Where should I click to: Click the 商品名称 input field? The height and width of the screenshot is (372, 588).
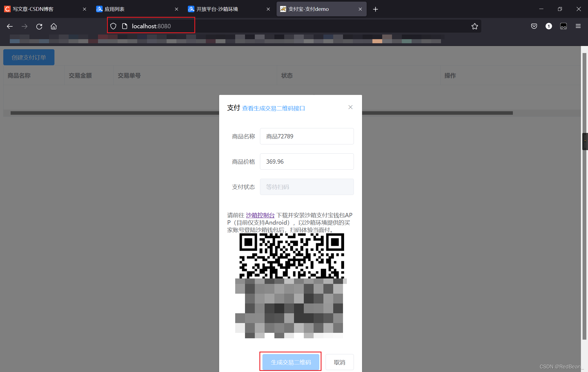pos(307,136)
